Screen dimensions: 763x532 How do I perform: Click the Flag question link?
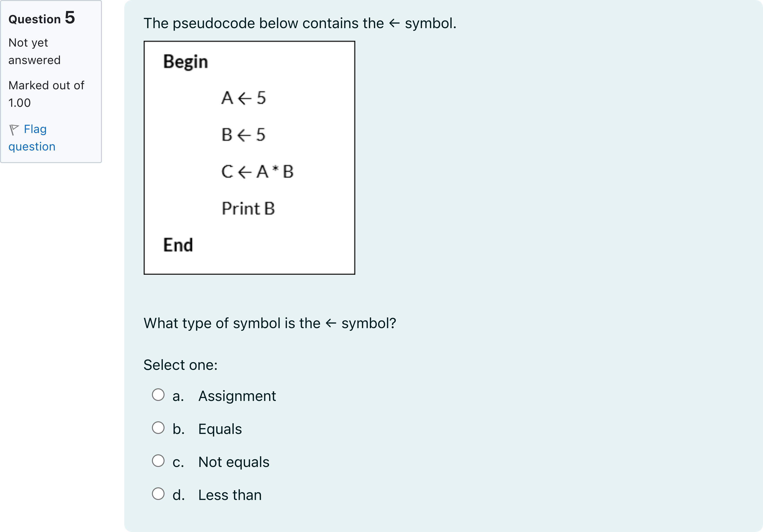point(32,138)
